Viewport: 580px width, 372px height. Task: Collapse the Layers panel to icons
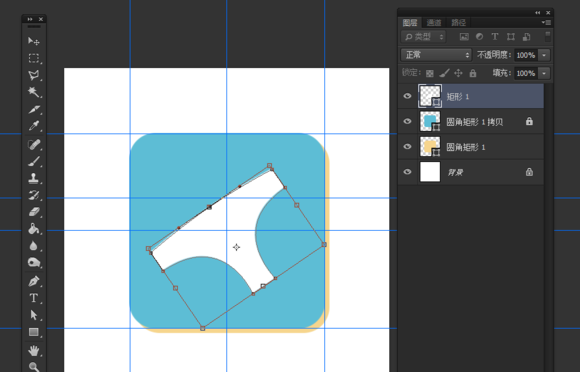pyautogui.click(x=537, y=13)
